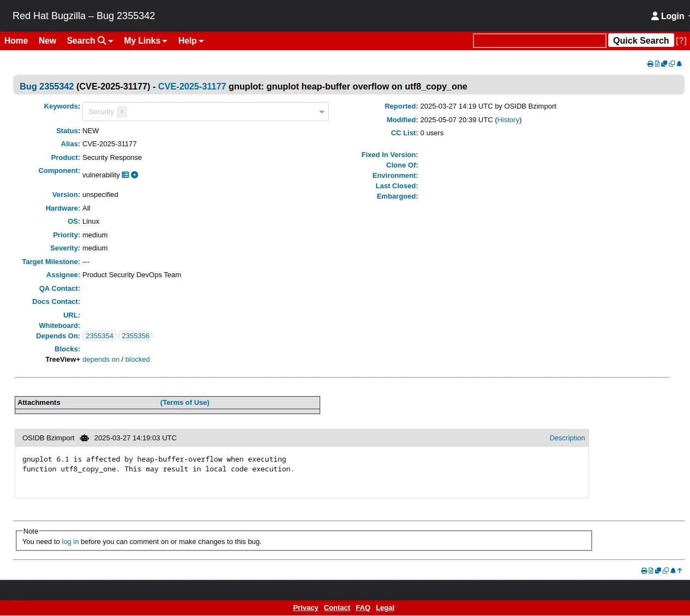
Task: Click the OSIDB Bzimport commenter name
Action: [x=49, y=438]
